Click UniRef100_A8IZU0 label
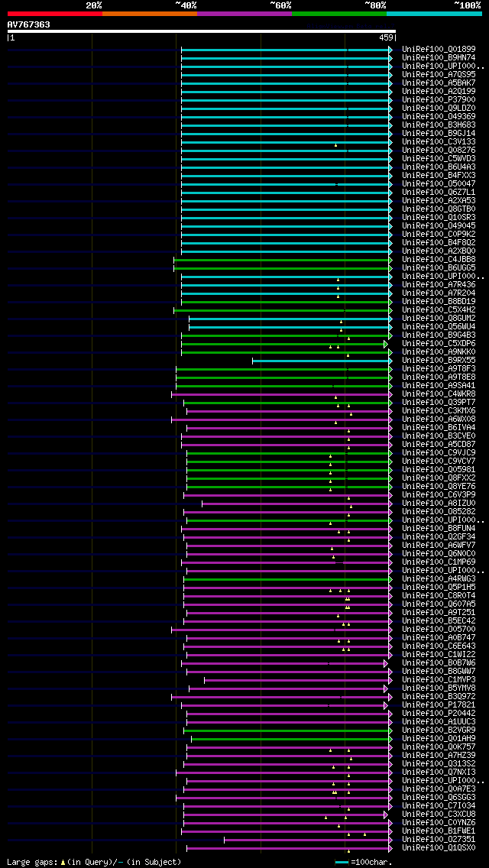 point(439,504)
